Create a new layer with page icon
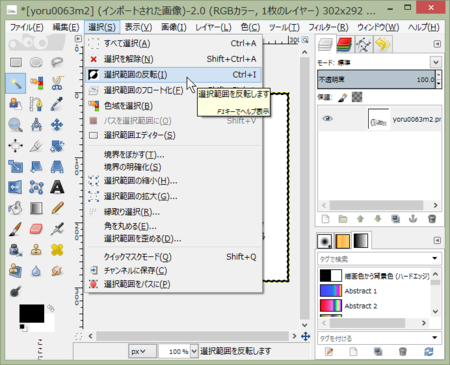This screenshot has height=365, width=450. click(x=325, y=219)
